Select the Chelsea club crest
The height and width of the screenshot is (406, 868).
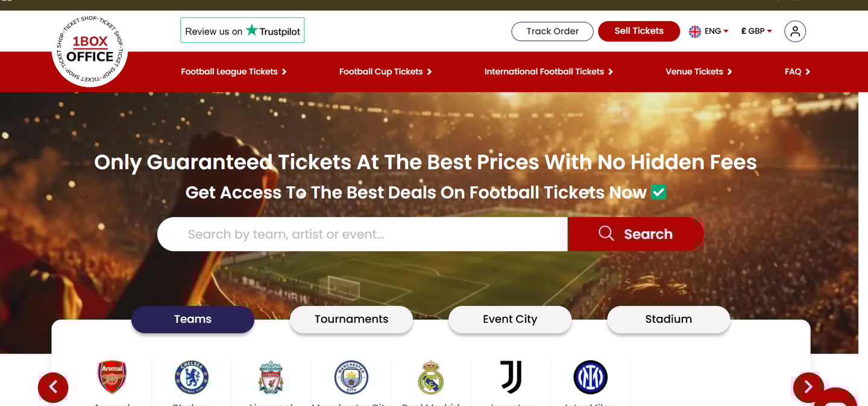[192, 377]
